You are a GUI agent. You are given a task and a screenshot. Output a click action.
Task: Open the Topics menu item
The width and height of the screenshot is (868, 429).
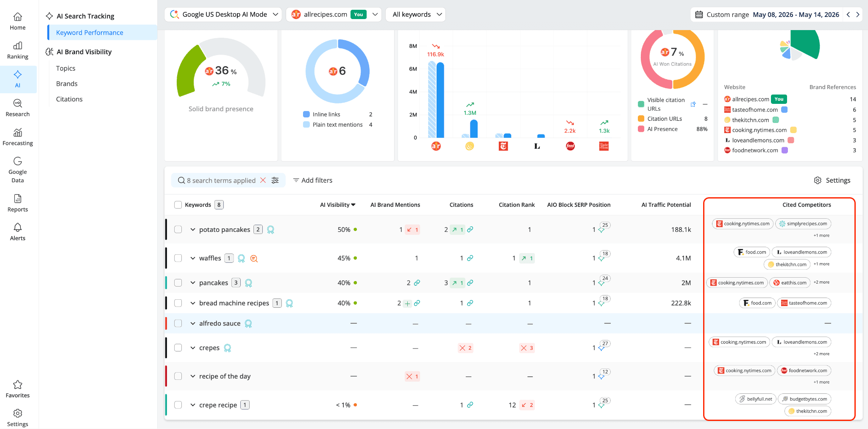[x=66, y=68]
